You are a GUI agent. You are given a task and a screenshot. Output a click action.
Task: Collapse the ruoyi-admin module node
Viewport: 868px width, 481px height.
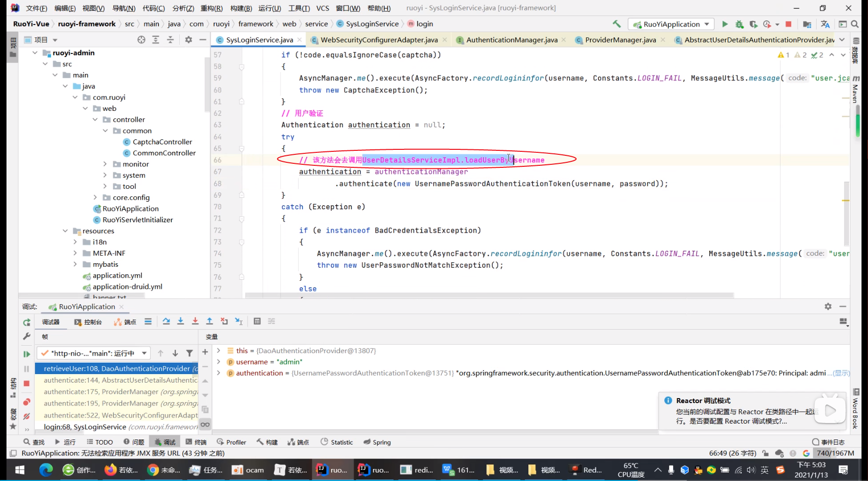pos(34,52)
